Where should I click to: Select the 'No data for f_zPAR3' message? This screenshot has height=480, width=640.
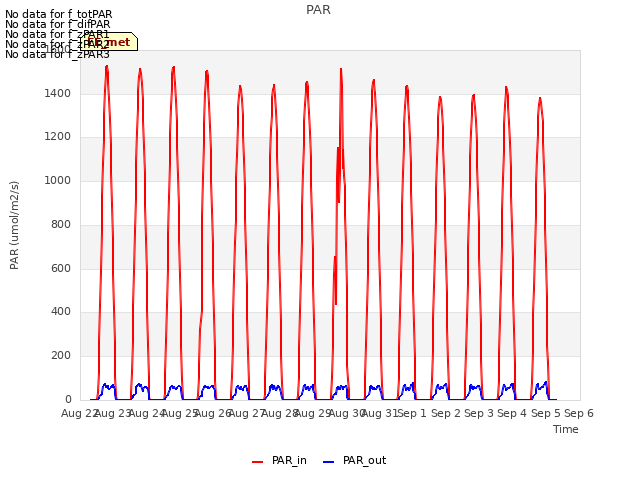[x=58, y=54]
